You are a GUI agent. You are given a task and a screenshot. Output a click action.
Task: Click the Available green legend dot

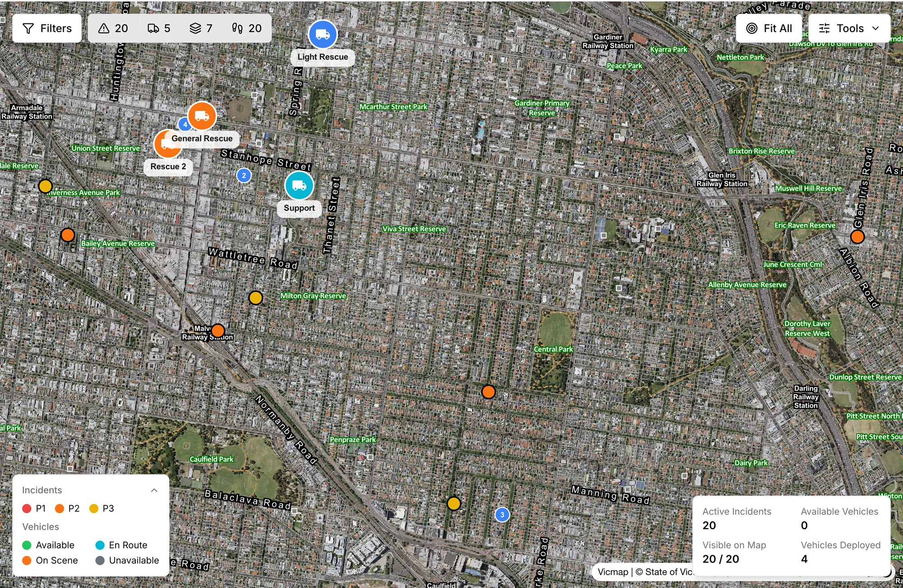tap(27, 545)
